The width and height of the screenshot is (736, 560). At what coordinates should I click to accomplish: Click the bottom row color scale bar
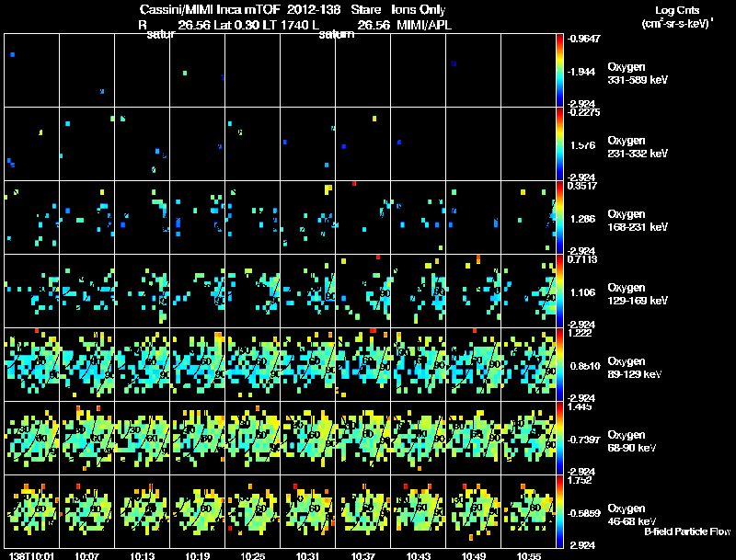point(559,511)
